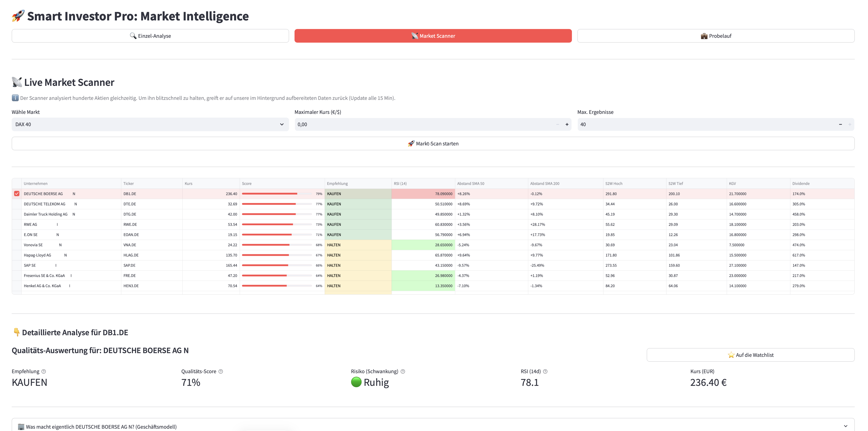The image size is (868, 431).
Task: Click the HALTEN cell for SAP SE
Action: (x=358, y=265)
